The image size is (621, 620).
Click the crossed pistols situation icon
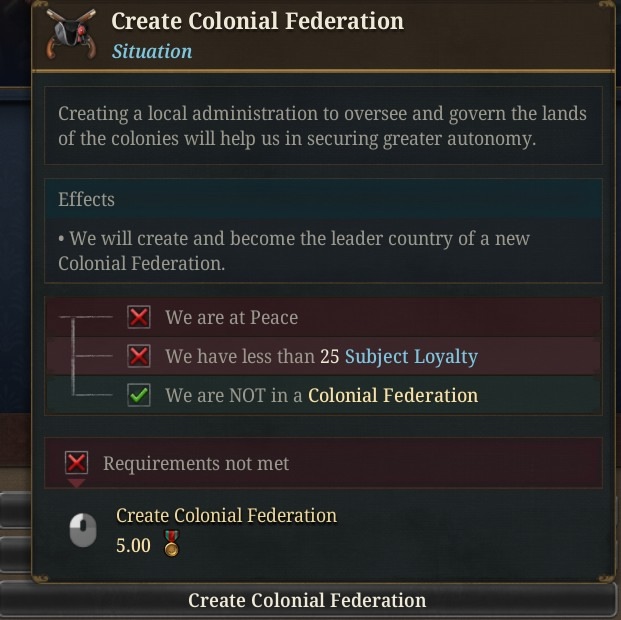tap(71, 34)
